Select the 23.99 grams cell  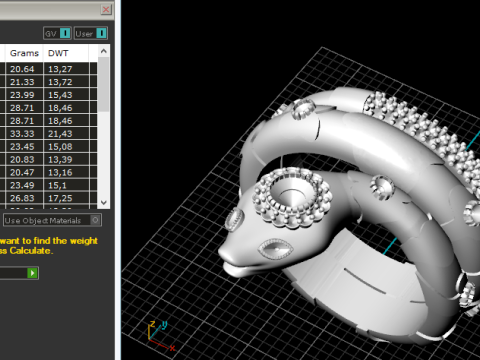[x=24, y=95]
